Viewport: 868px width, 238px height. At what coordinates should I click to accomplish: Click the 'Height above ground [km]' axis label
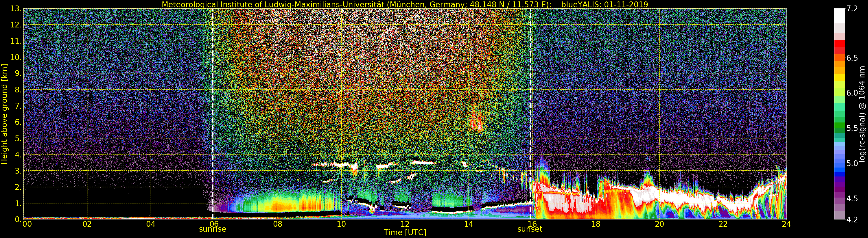pos(4,114)
